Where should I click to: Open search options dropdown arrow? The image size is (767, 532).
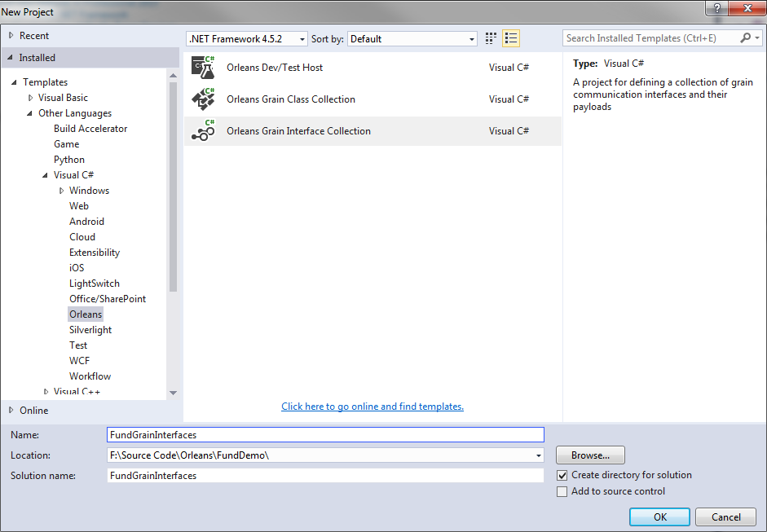click(756, 38)
